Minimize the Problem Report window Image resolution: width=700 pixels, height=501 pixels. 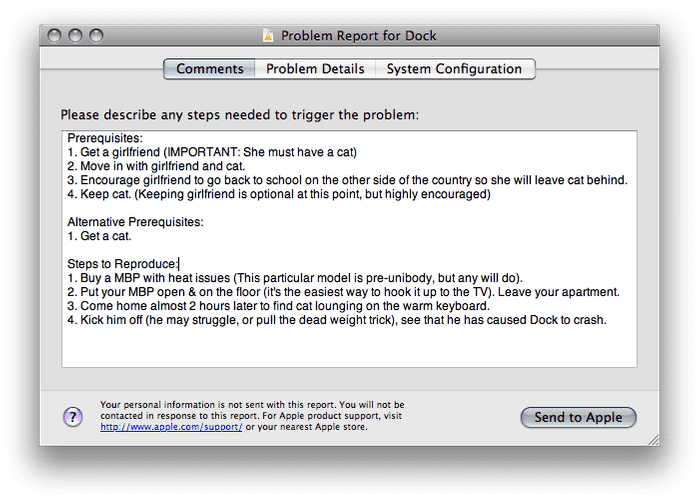(x=75, y=35)
